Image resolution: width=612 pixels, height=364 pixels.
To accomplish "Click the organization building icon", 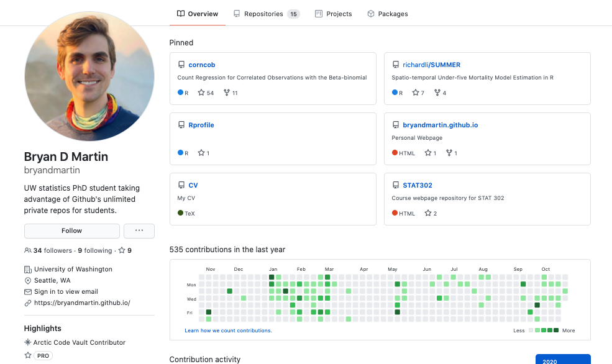I will pyautogui.click(x=28, y=269).
